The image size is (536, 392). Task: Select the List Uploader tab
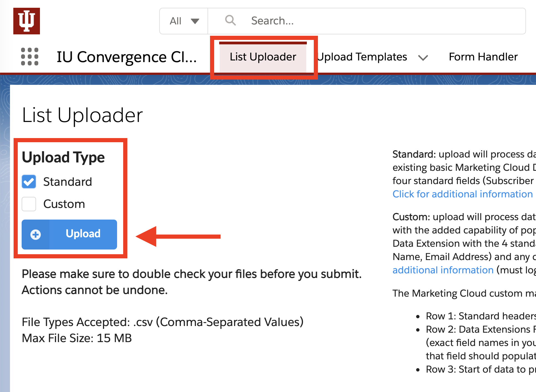(x=263, y=57)
